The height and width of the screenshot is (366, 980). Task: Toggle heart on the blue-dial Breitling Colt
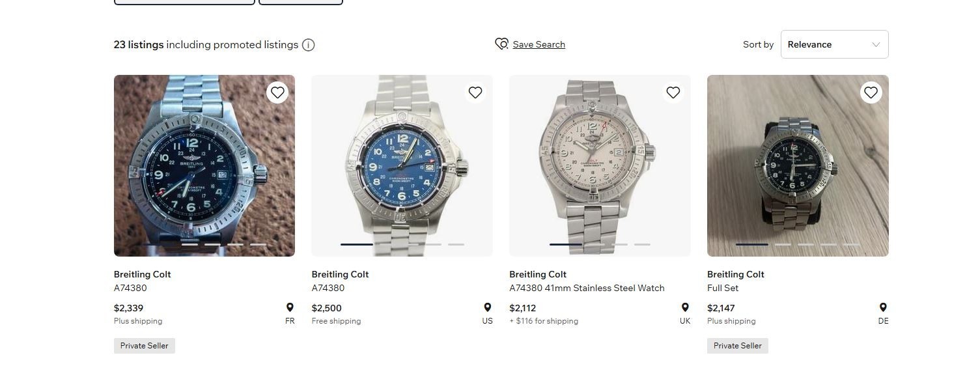(475, 92)
